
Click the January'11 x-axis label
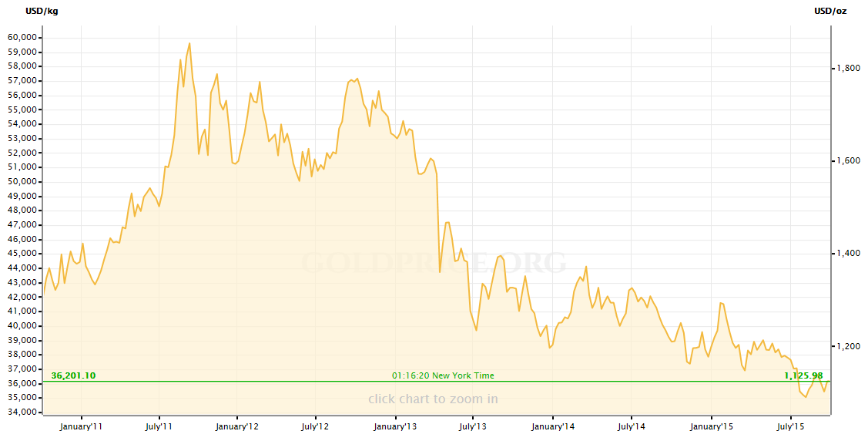tap(82, 426)
